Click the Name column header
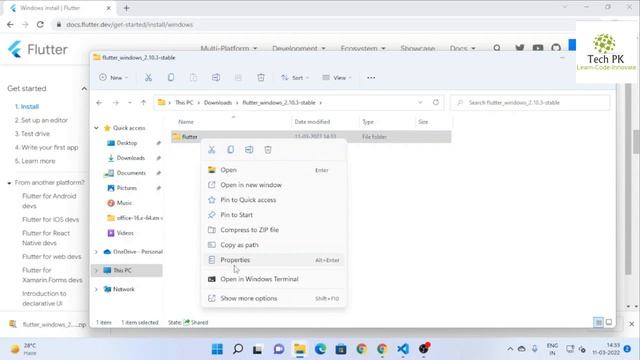 [x=186, y=122]
